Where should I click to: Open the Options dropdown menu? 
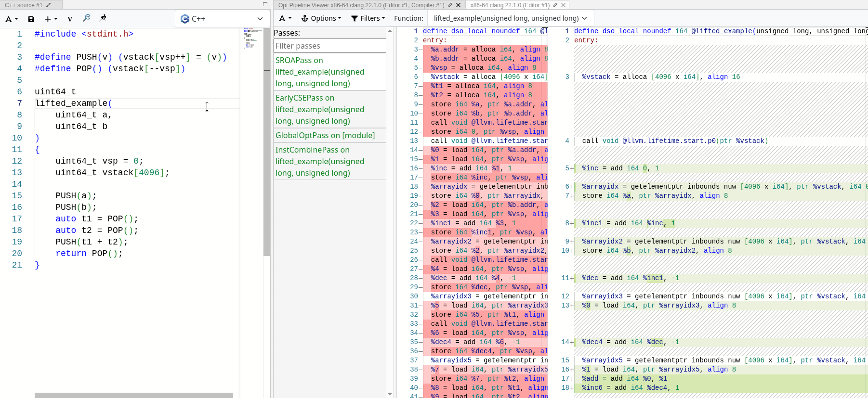[x=321, y=18]
